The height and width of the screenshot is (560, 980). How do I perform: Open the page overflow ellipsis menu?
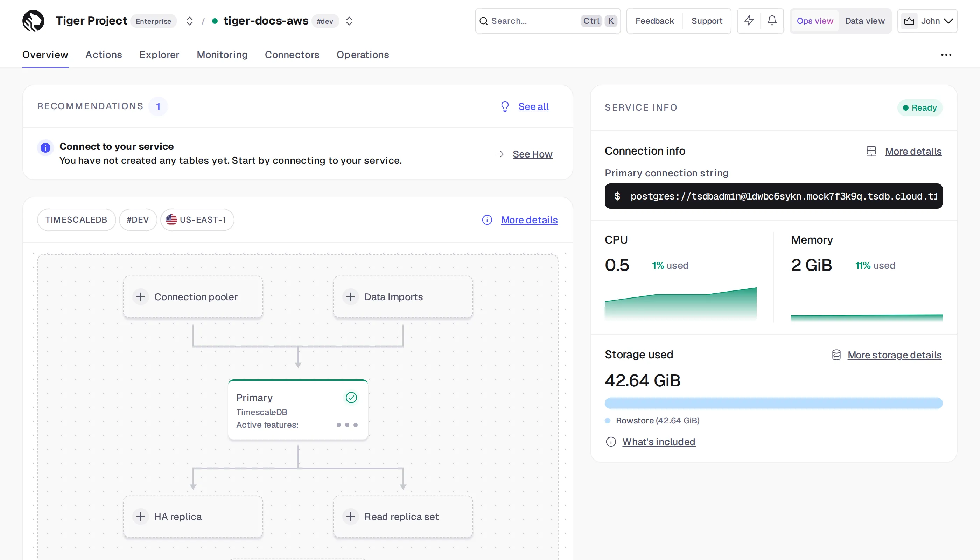946,55
